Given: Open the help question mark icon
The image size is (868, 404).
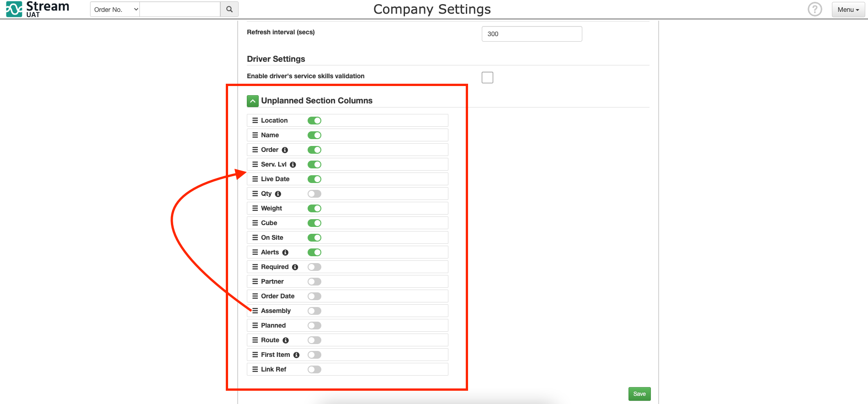Looking at the screenshot, I should click(815, 9).
